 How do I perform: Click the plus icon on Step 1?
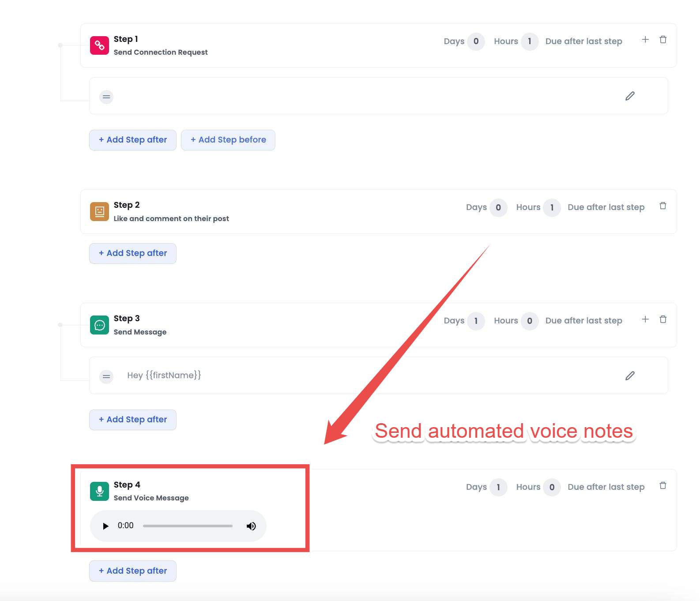(645, 40)
